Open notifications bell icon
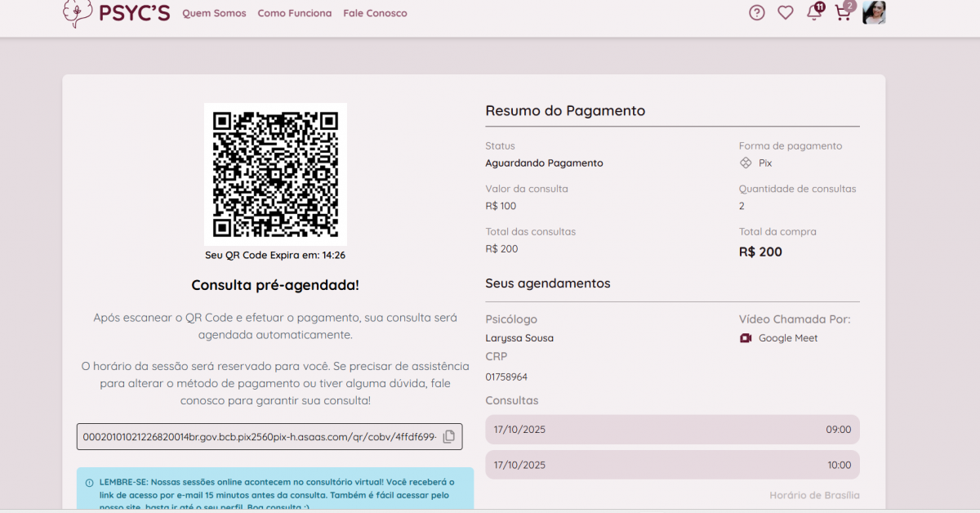980x513 pixels. (x=813, y=13)
